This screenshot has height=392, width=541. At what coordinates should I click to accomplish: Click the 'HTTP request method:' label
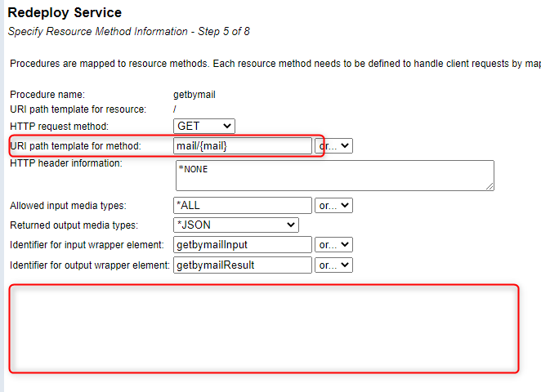[x=59, y=126]
